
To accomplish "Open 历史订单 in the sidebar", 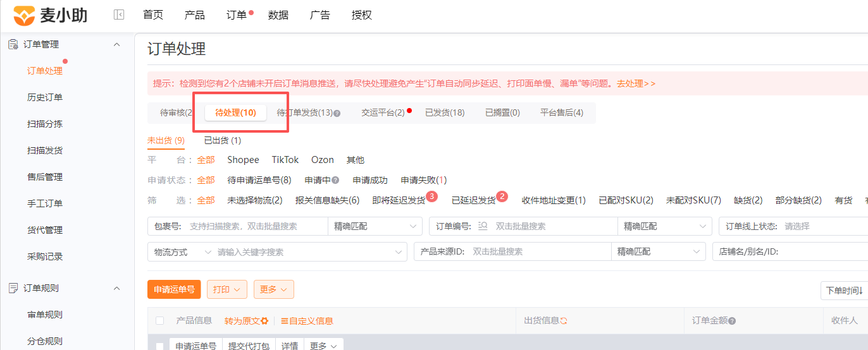I will (45, 97).
